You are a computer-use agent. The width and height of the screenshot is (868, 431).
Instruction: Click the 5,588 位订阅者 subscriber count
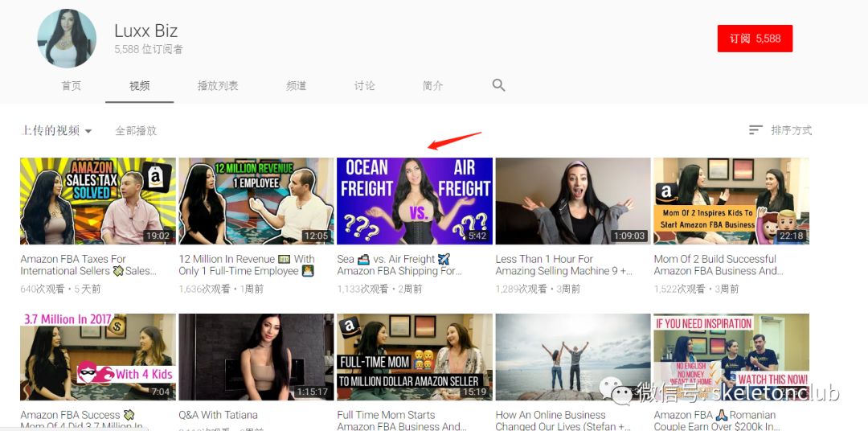(149, 49)
